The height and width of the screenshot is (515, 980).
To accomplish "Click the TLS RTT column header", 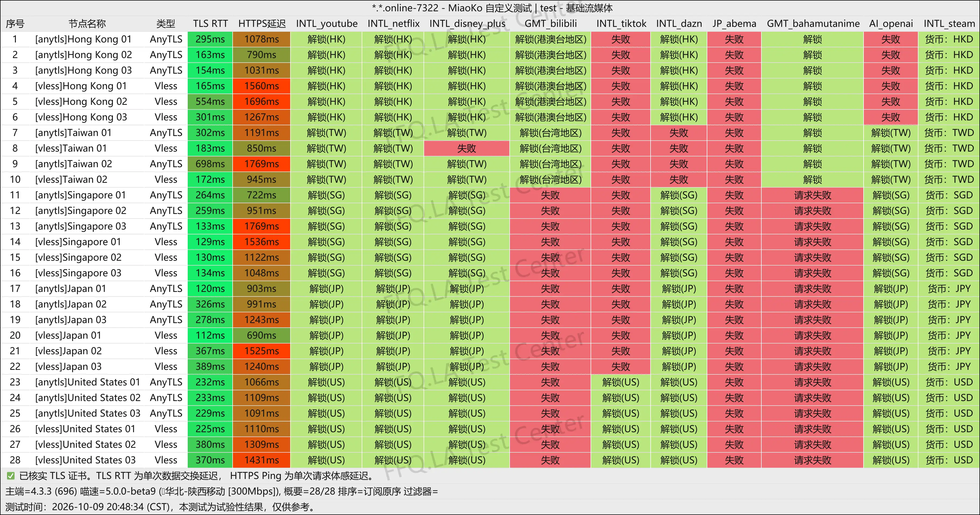I will pos(210,24).
